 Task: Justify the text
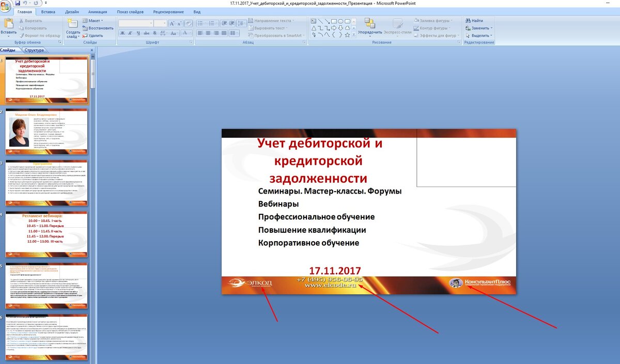tap(224, 33)
